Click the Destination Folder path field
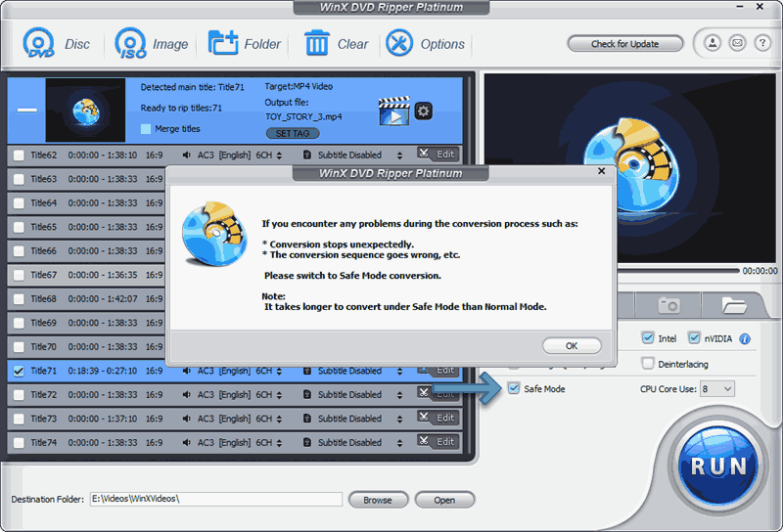The width and height of the screenshot is (783, 532). [216, 499]
